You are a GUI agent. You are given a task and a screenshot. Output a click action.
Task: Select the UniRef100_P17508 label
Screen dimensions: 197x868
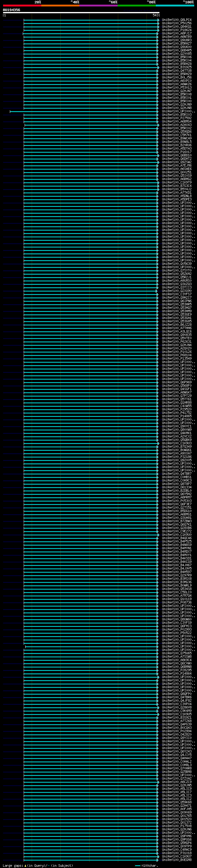[176, 826]
